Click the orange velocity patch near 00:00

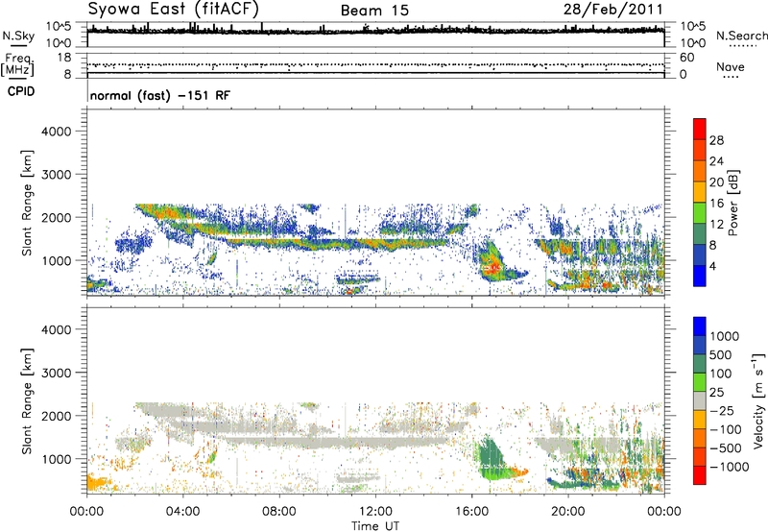point(98,483)
